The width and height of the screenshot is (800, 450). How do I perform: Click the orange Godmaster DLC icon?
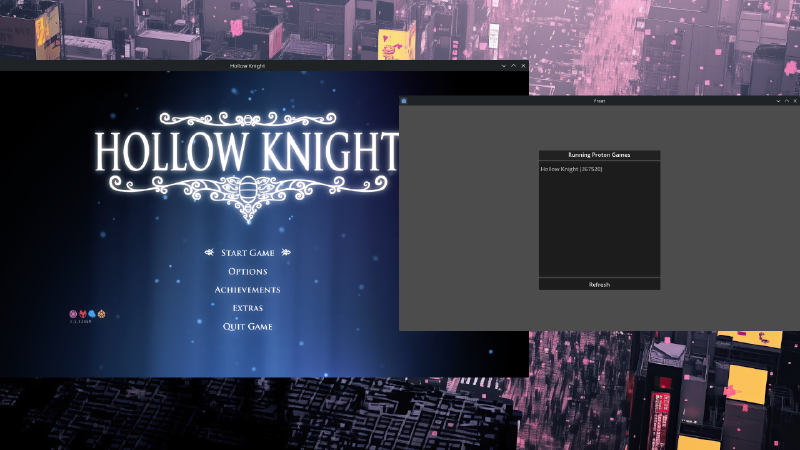(x=101, y=314)
